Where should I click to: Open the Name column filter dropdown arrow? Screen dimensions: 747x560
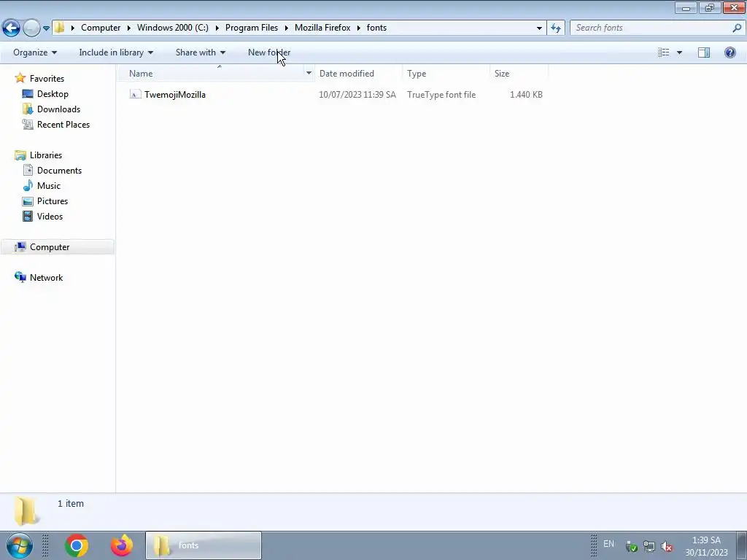(x=309, y=74)
